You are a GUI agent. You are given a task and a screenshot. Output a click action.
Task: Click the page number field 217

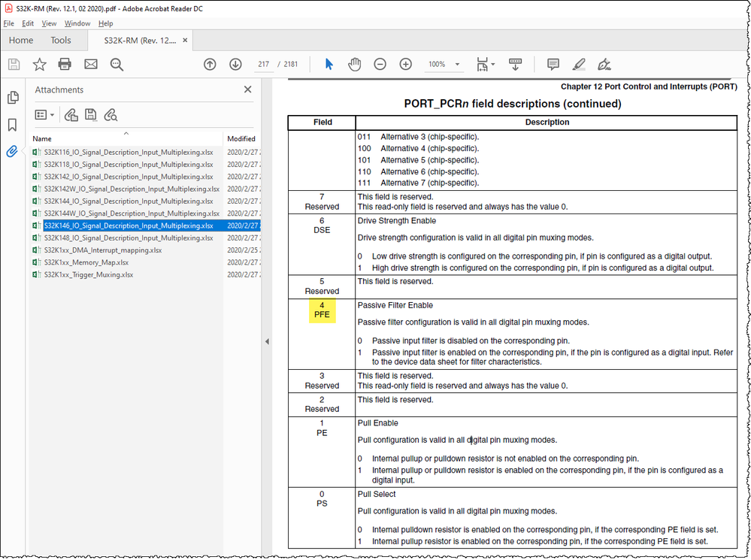point(263,64)
